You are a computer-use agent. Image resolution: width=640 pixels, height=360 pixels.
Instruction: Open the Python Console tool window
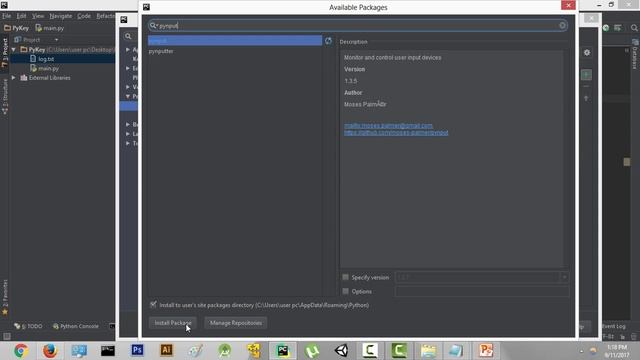76,326
